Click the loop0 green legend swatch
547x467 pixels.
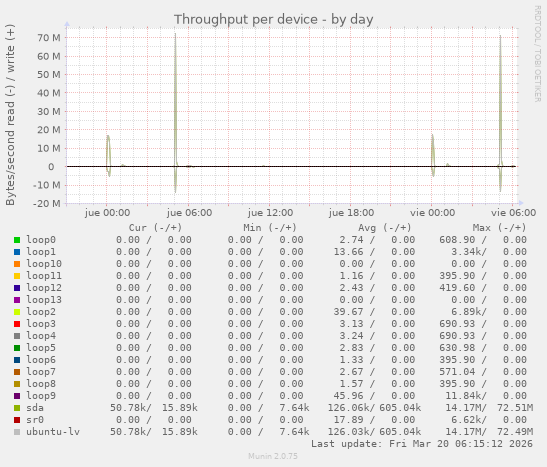[x=17, y=240]
